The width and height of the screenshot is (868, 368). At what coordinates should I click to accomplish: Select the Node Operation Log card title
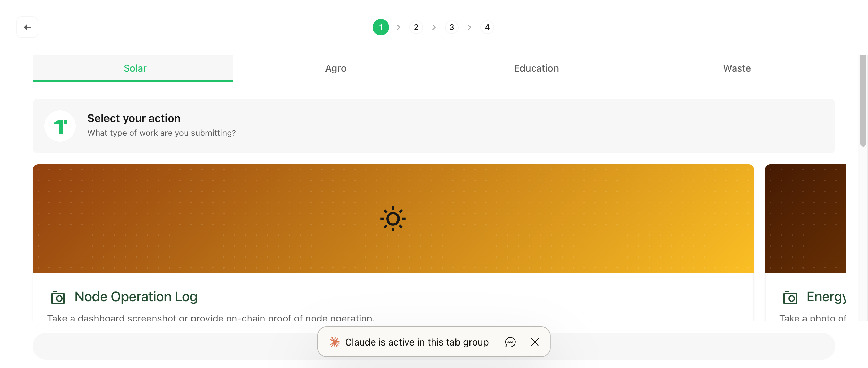point(136,297)
